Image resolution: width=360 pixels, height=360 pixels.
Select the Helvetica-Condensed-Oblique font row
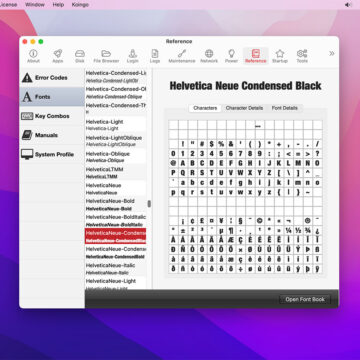116,93
